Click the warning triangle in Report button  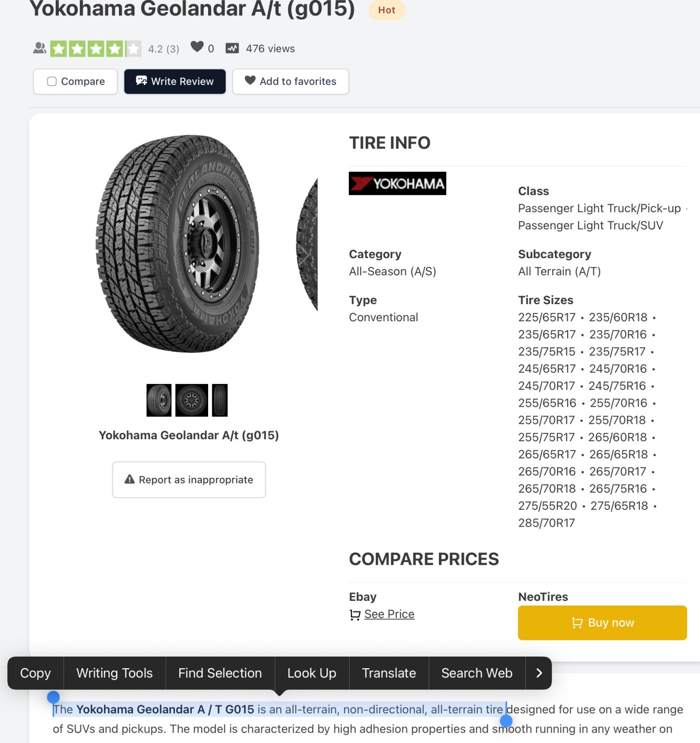click(130, 479)
